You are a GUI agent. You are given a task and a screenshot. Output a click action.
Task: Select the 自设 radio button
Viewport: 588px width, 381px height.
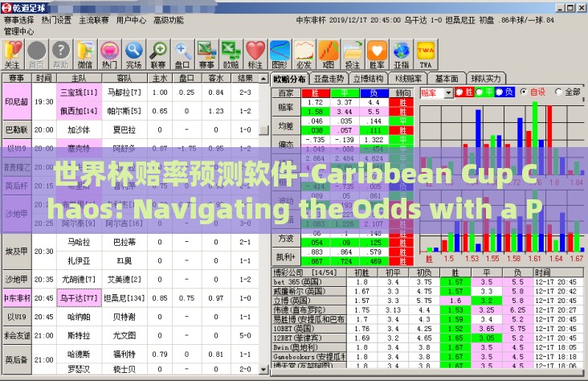pos(524,92)
